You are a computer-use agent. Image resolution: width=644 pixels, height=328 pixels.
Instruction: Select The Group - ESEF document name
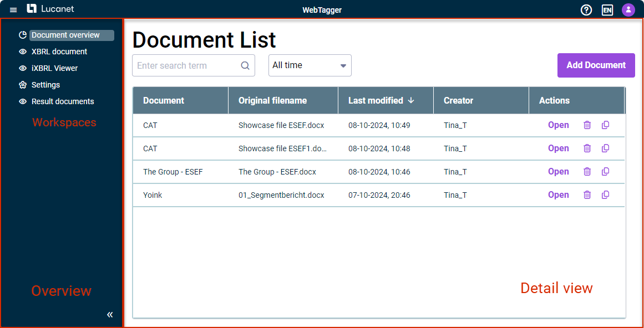(173, 172)
